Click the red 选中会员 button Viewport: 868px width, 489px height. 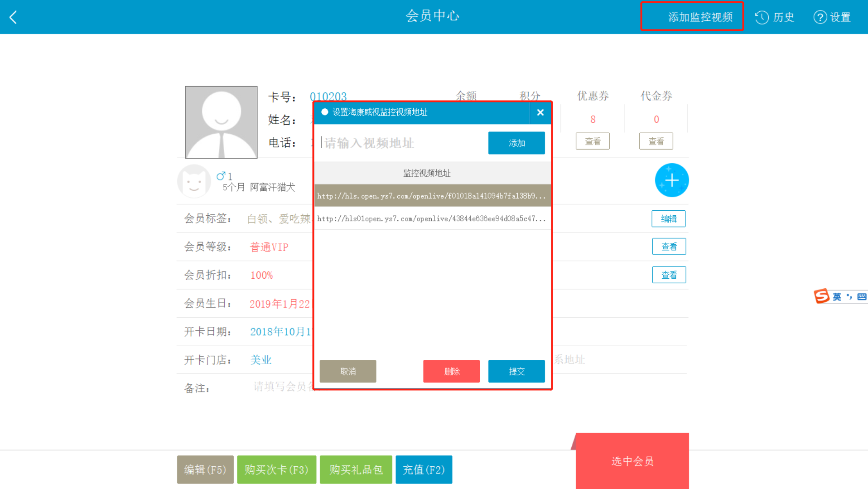pyautogui.click(x=632, y=461)
